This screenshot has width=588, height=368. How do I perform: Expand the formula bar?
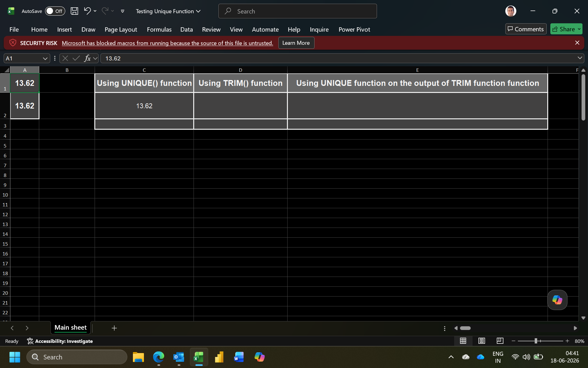click(x=580, y=58)
